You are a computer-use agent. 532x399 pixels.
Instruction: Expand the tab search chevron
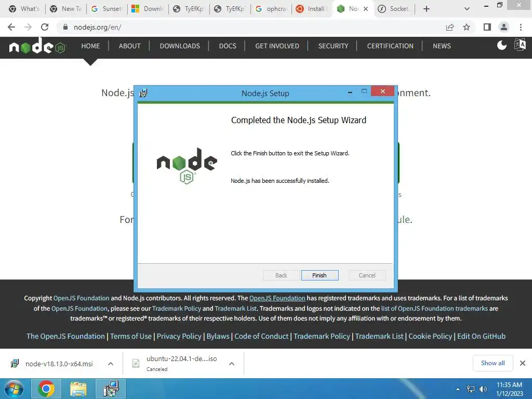[x=467, y=9]
